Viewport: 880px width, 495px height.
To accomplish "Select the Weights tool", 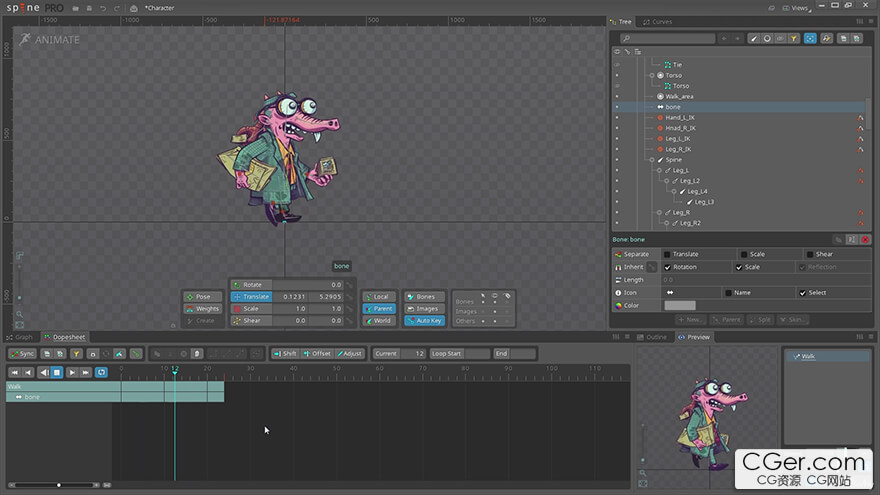I will click(x=205, y=309).
